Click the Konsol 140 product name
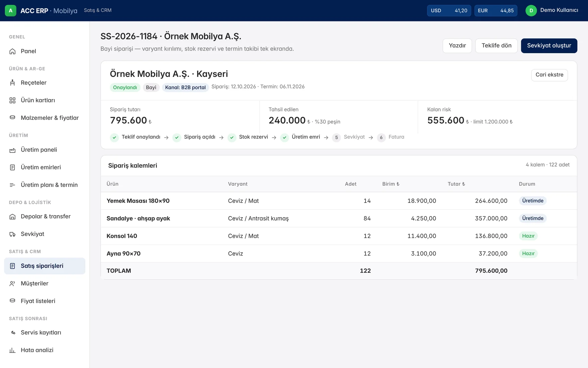The height and width of the screenshot is (368, 588). click(122, 236)
